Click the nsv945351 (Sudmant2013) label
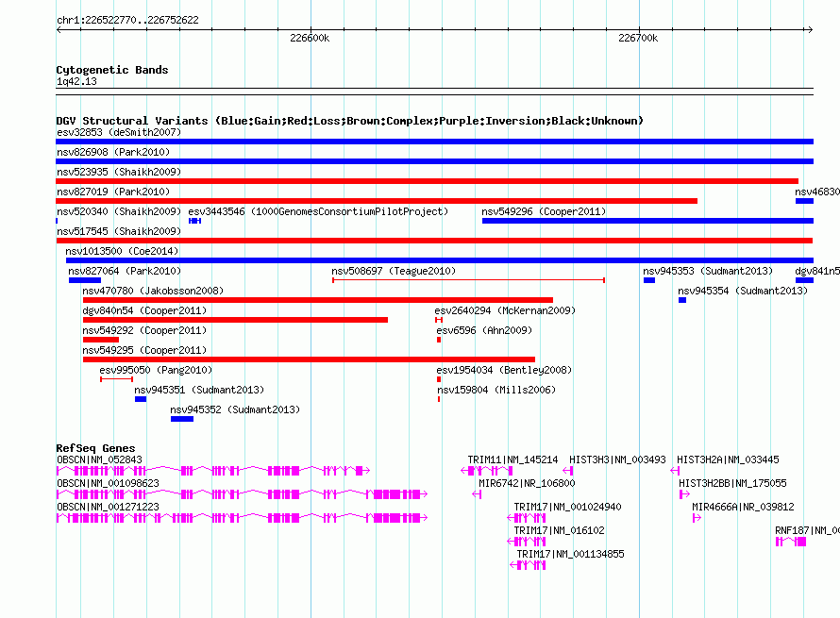Screen dimensions: 840x618 (199, 390)
